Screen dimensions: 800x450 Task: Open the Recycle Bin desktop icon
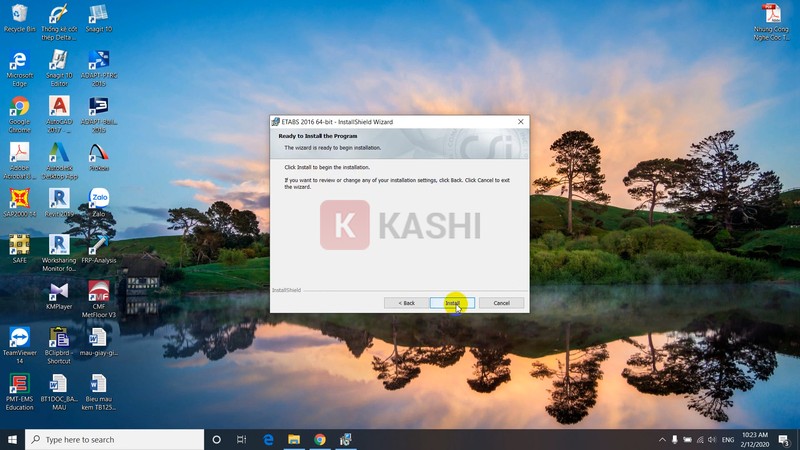point(19,15)
